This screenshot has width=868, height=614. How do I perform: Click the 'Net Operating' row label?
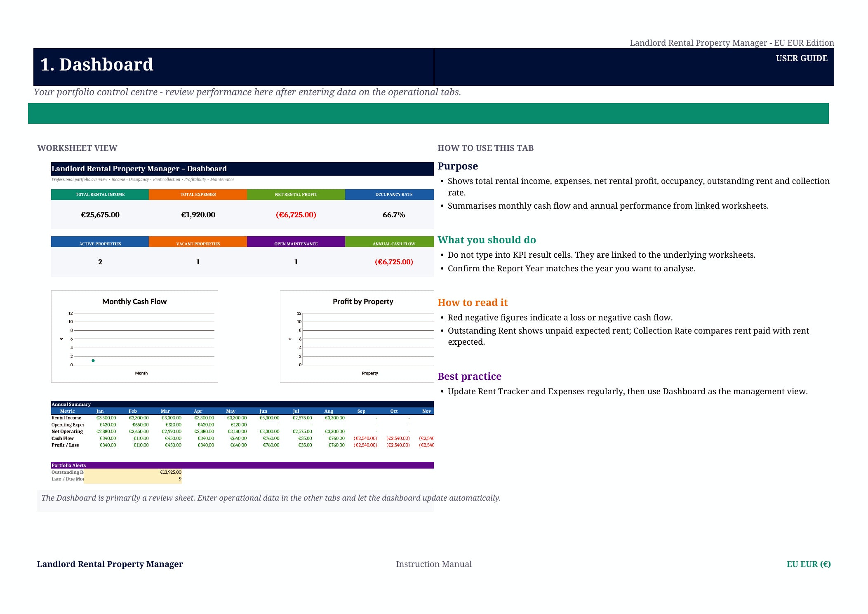[67, 431]
